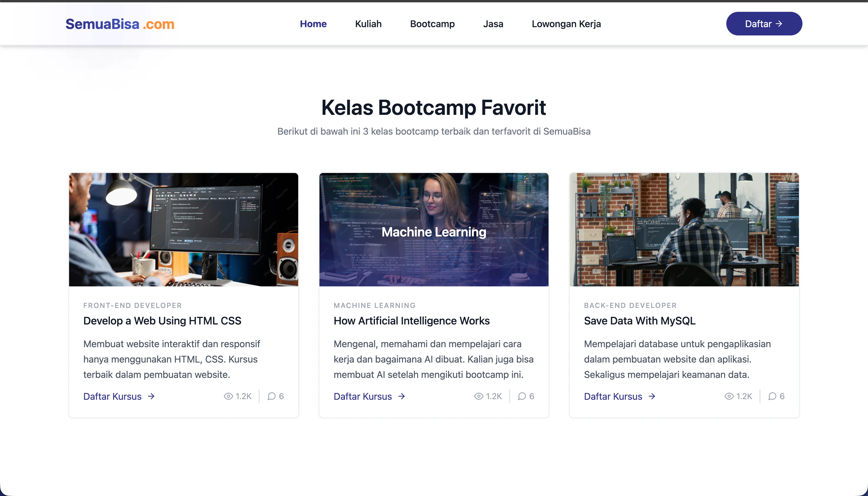Open the Back-End Developer course thumbnail

pyautogui.click(x=684, y=230)
